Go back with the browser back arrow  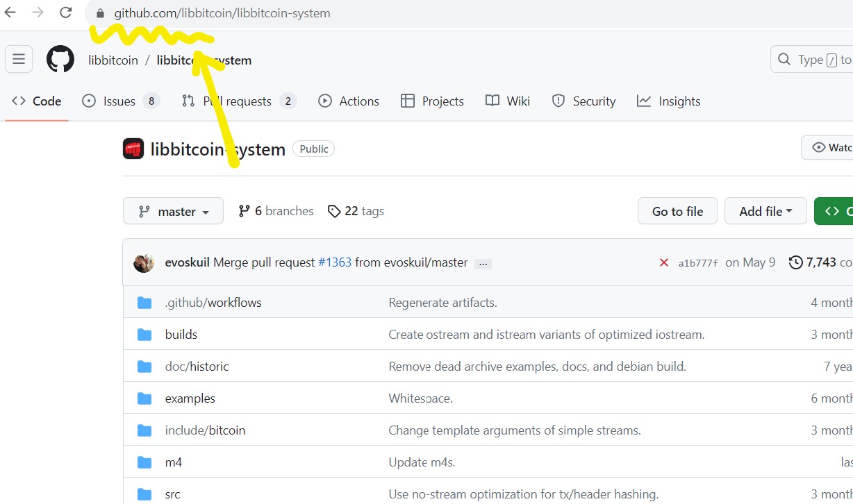pos(10,12)
